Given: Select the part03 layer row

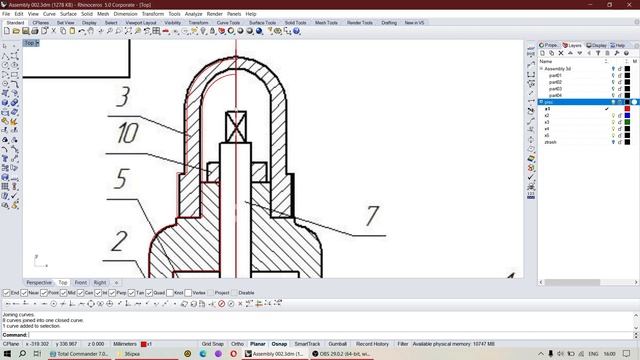Looking at the screenshot, I should click(588, 89).
